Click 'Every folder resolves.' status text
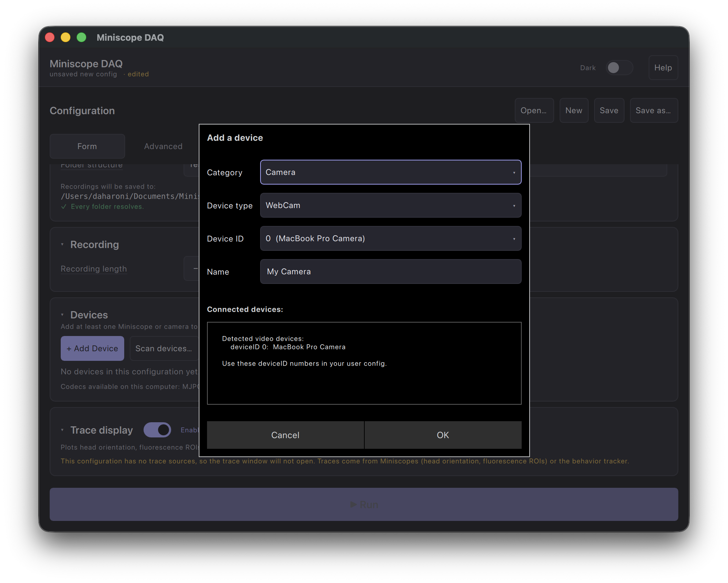Viewport: 728px width, 583px height. click(107, 207)
